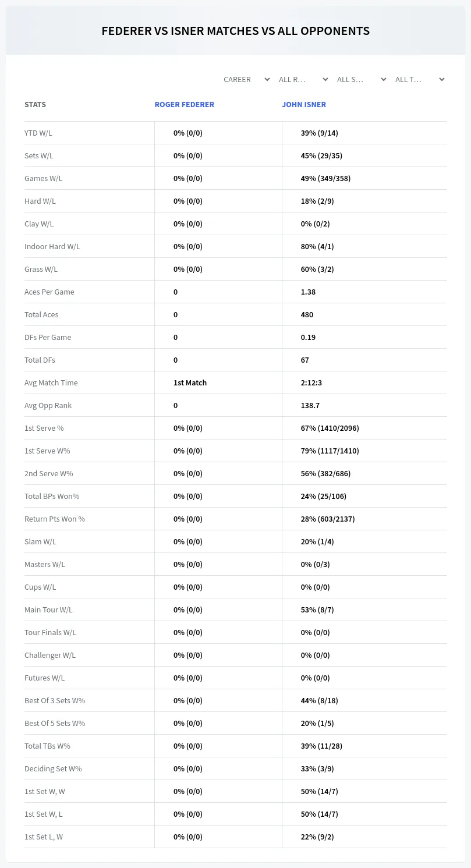The image size is (471, 868).
Task: Select the YTD W/L stat row label
Action: pos(38,133)
